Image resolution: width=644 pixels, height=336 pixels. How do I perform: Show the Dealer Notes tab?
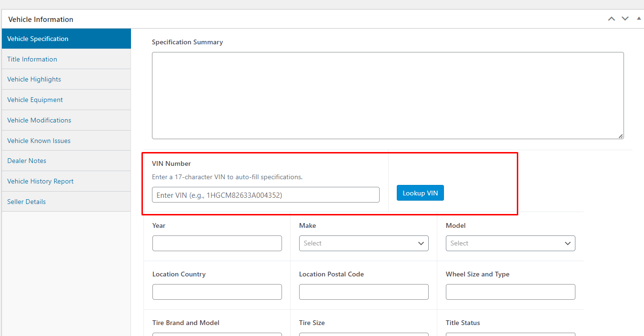coord(66,161)
